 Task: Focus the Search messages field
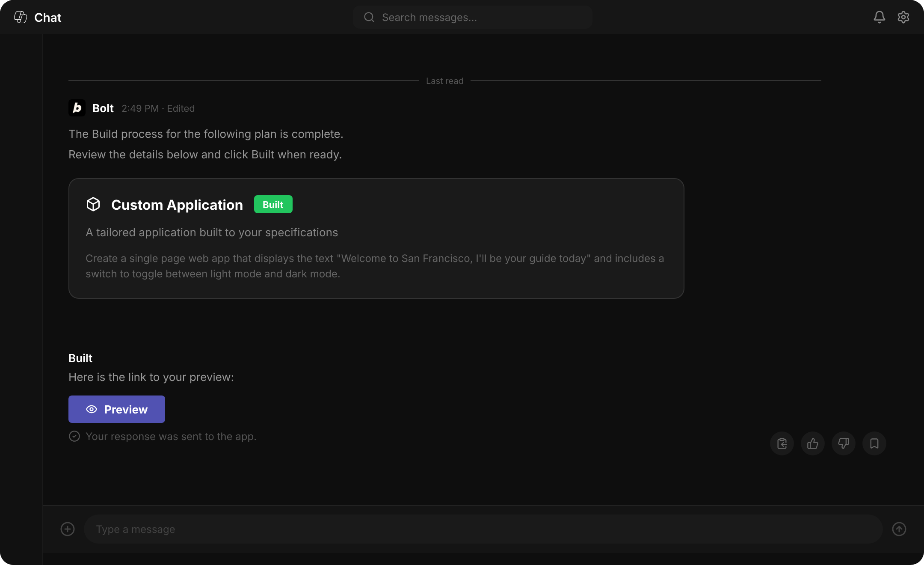(473, 17)
